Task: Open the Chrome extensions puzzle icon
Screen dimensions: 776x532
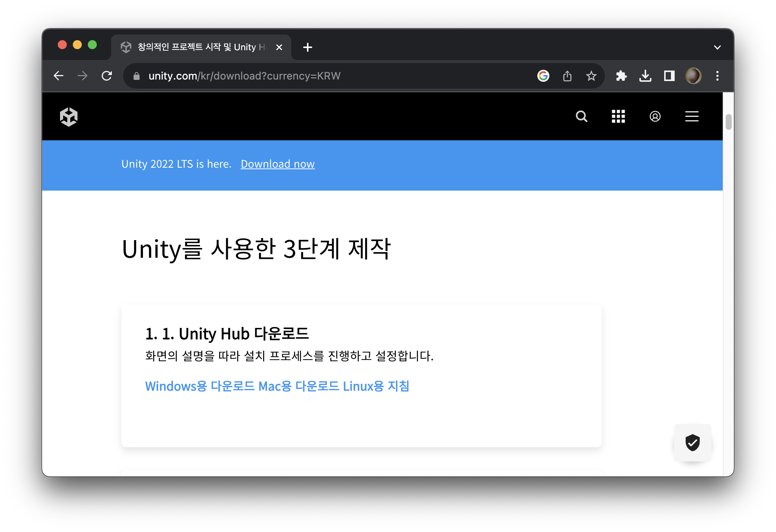Action: [621, 76]
